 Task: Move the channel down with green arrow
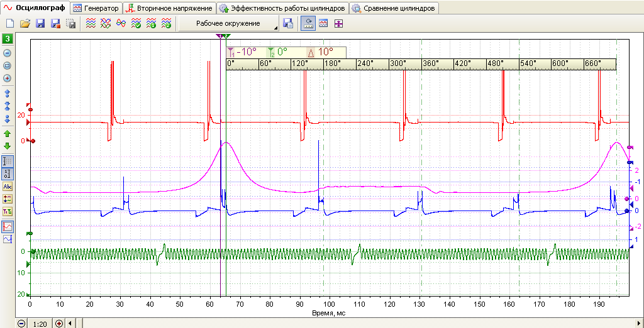[8, 146]
